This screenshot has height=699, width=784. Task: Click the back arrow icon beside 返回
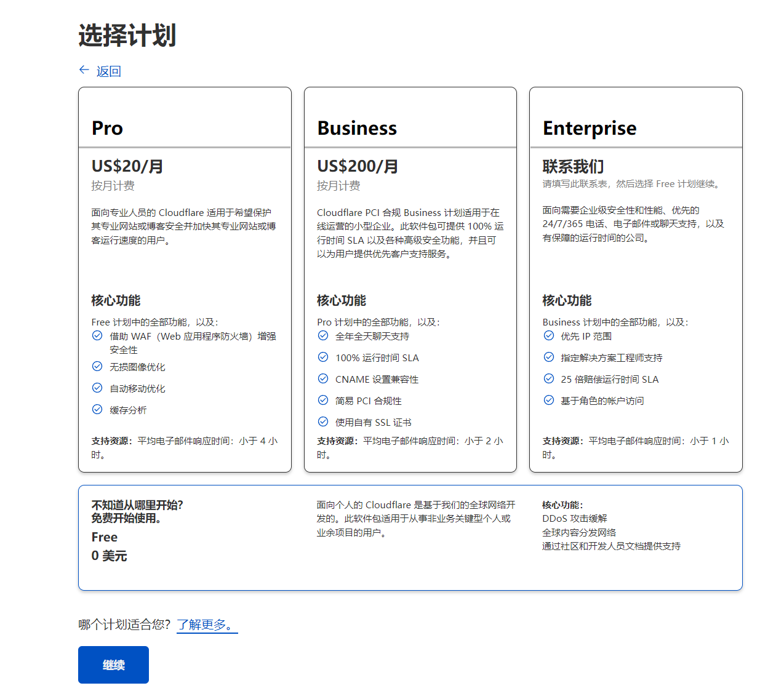pyautogui.click(x=84, y=70)
